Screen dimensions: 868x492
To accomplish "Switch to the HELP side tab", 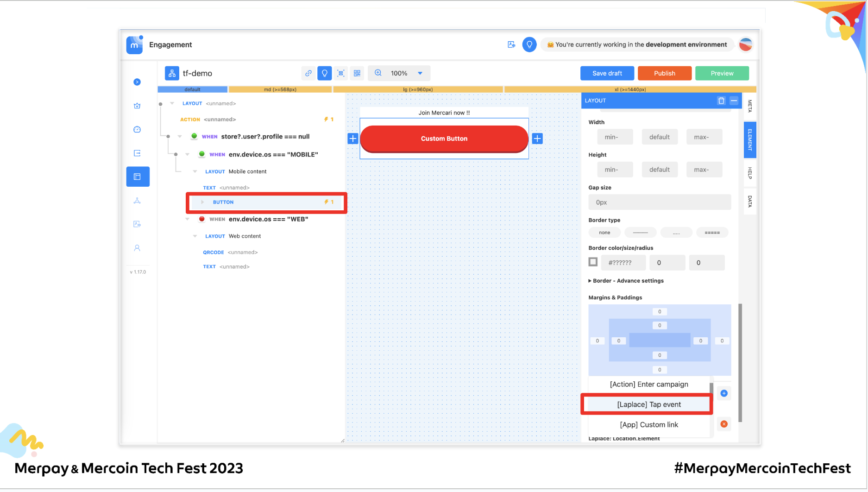I will point(750,173).
